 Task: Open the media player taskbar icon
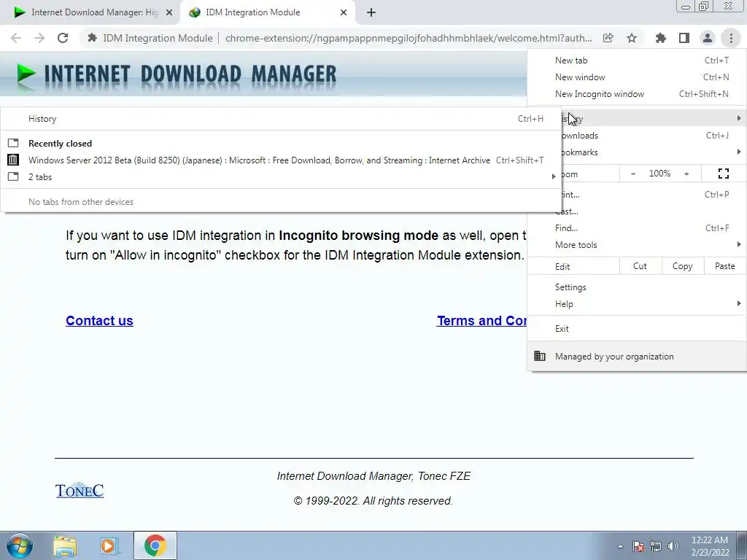tap(109, 545)
